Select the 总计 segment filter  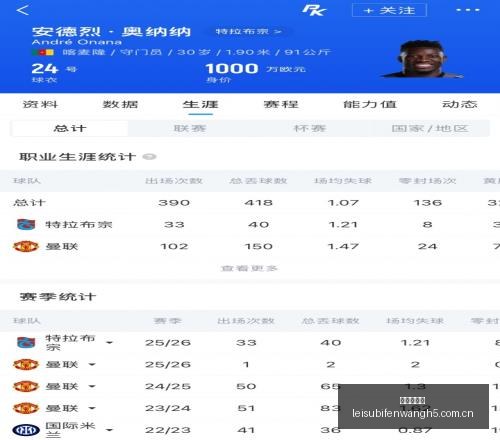(69, 128)
